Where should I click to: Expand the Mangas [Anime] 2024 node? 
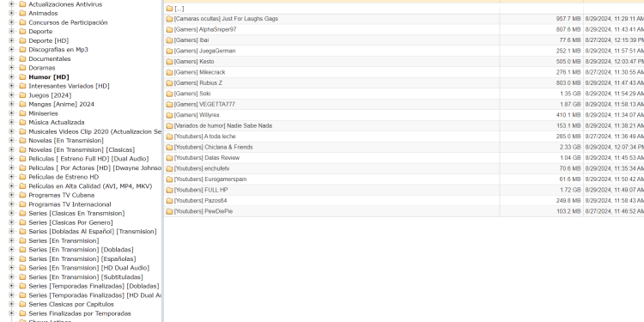[x=11, y=104]
